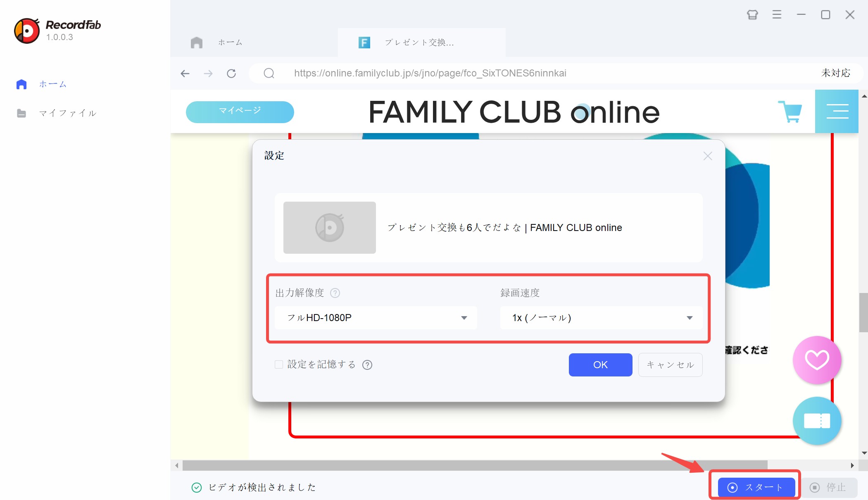Image resolution: width=868 pixels, height=500 pixels.
Task: Click the horizontal scrollbar thumb
Action: 475,465
